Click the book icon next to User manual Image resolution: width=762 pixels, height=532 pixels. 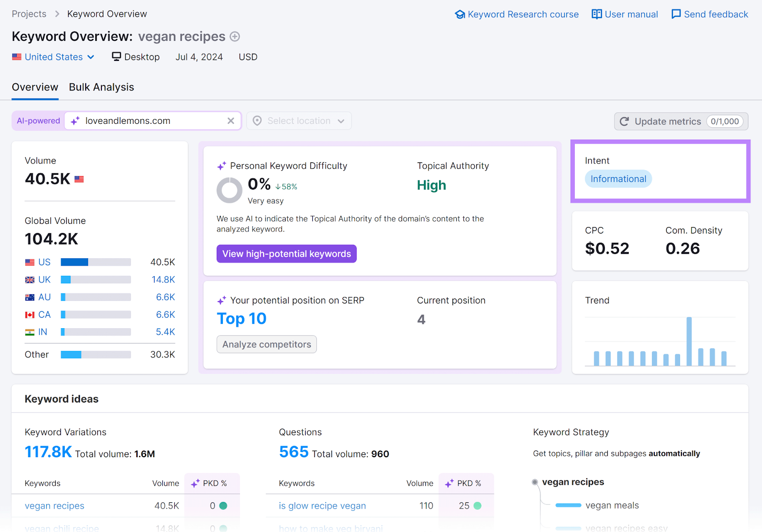click(x=596, y=14)
